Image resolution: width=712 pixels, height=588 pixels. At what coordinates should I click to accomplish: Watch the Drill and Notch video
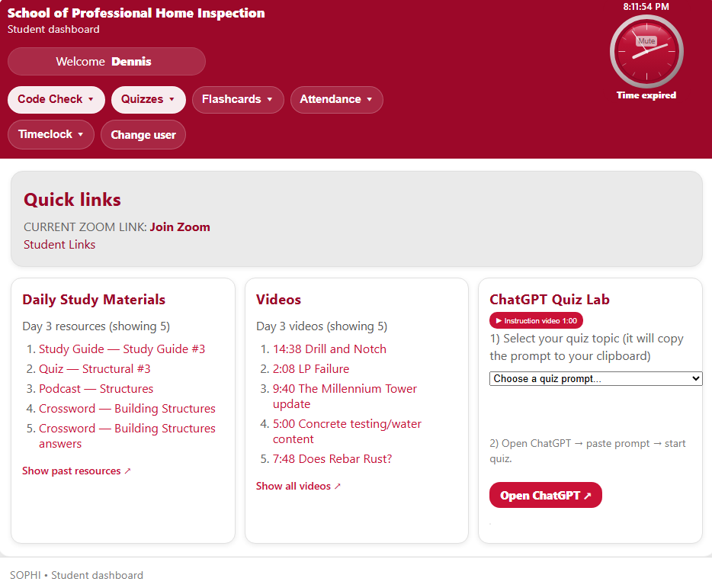(x=329, y=349)
